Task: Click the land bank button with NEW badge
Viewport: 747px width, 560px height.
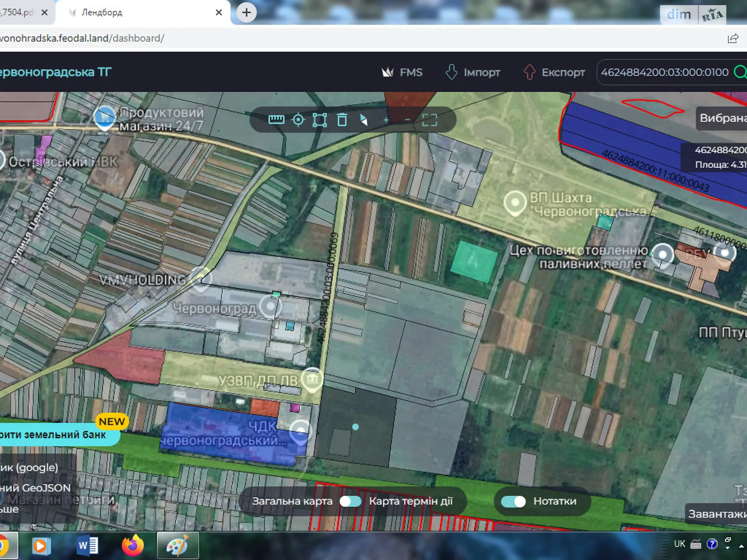Action: pyautogui.click(x=56, y=434)
